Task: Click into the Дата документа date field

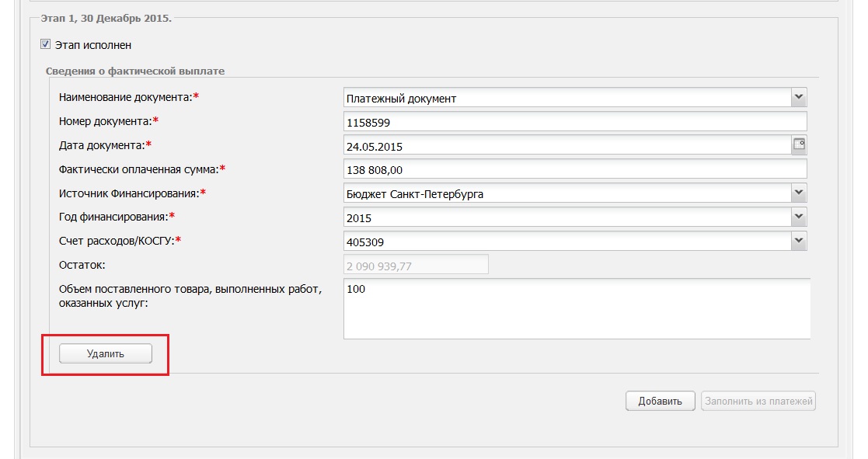Action: (x=567, y=145)
